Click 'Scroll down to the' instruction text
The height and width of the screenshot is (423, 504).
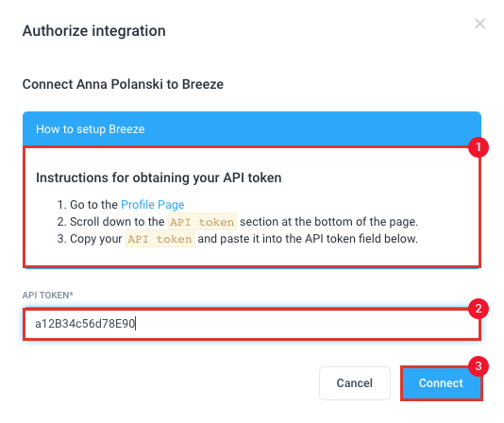click(x=117, y=222)
